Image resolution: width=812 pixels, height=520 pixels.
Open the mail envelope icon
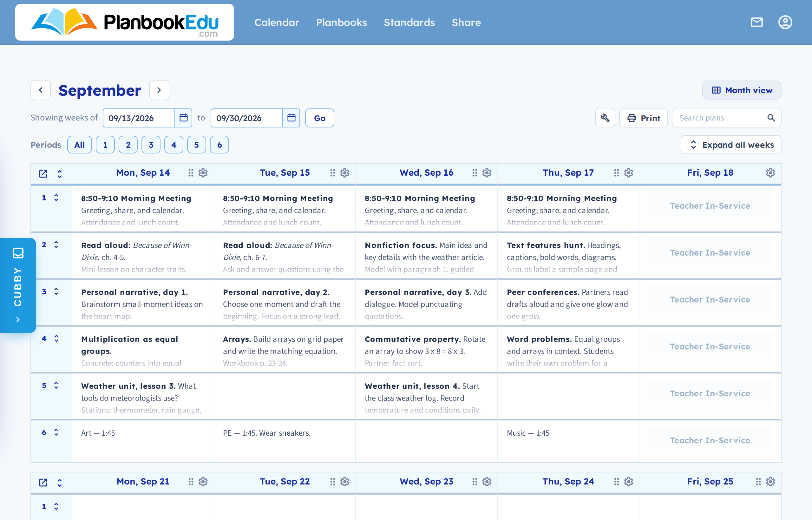[756, 22]
